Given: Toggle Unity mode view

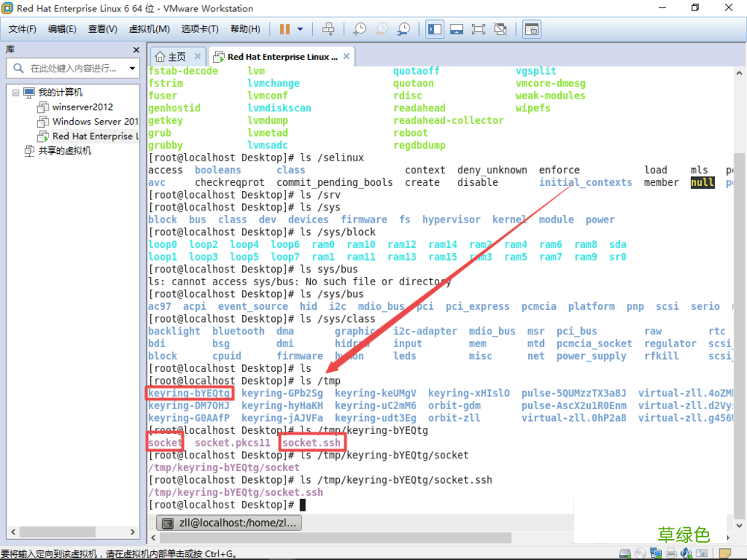Looking at the screenshot, I should point(501,29).
